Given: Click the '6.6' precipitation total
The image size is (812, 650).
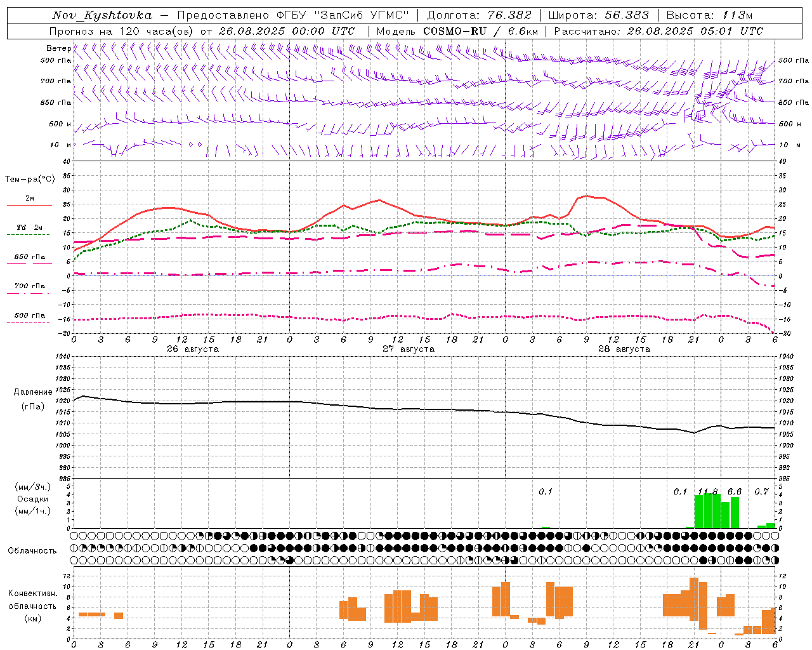Looking at the screenshot, I should coord(735,492).
